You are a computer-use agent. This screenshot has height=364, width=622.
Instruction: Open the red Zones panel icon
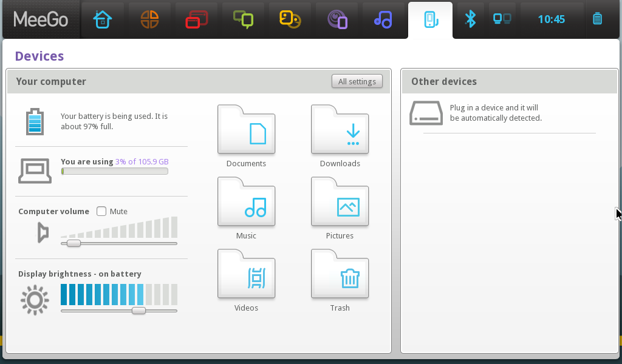196,19
